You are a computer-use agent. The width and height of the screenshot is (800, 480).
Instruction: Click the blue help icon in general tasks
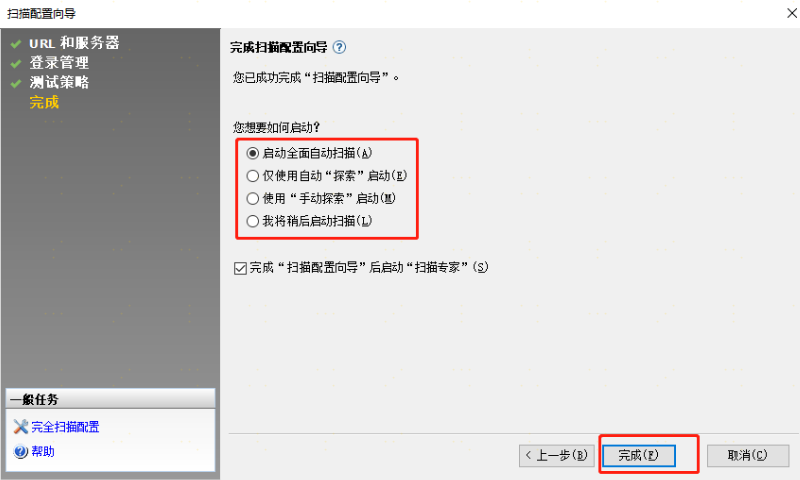20,451
